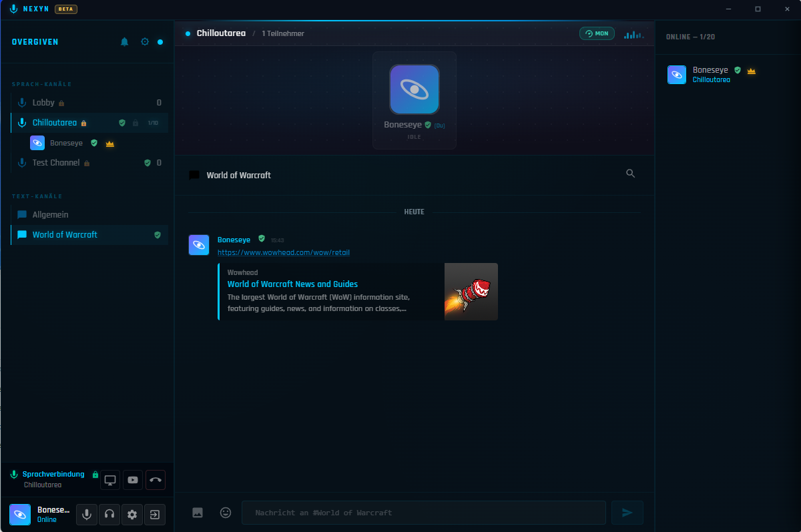This screenshot has width=801, height=532.
Task: Open server settings gear next to OVERGIVEN
Action: (x=145, y=42)
